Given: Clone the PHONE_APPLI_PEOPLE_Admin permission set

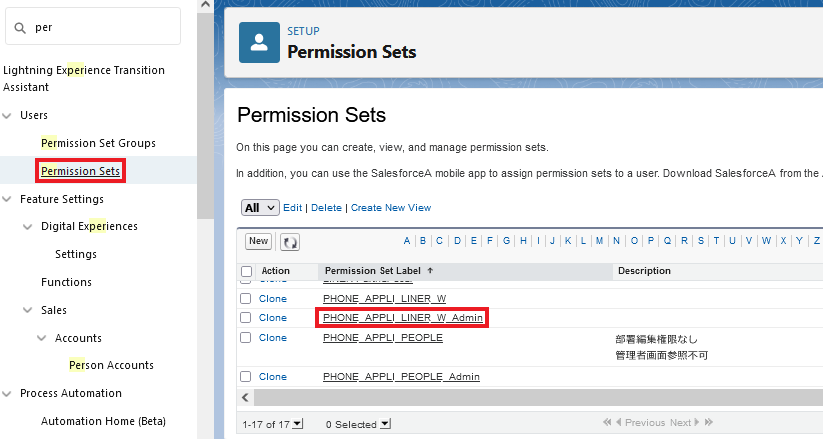Looking at the screenshot, I should point(273,376).
